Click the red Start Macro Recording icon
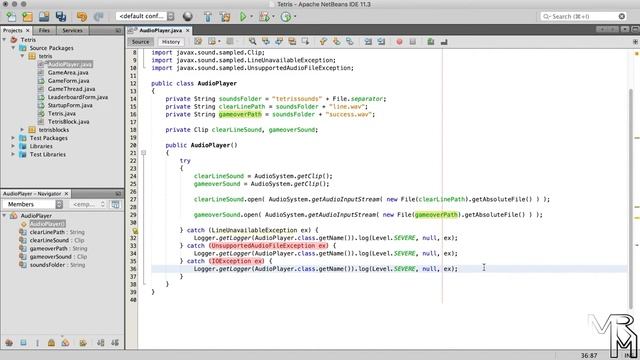The height and width of the screenshot is (360, 640). [x=399, y=41]
